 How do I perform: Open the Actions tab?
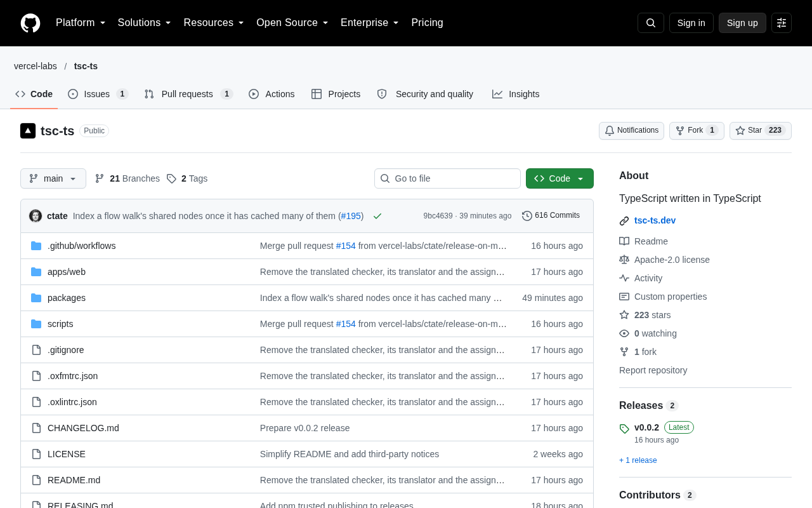coord(272,94)
